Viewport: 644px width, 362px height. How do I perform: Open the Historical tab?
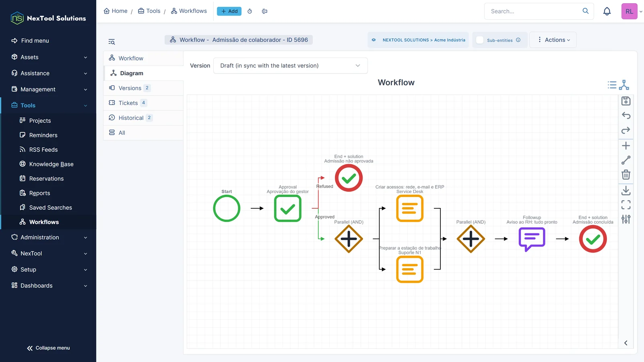pyautogui.click(x=143, y=118)
